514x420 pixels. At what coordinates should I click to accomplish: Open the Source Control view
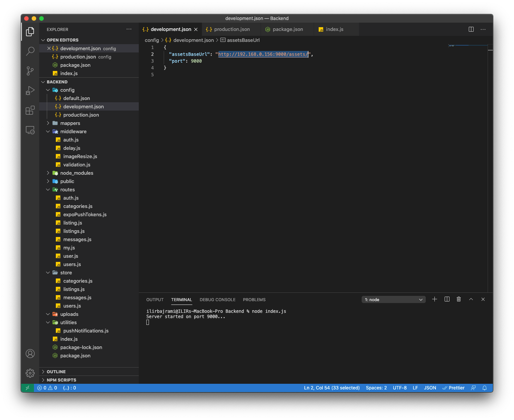[x=30, y=71]
